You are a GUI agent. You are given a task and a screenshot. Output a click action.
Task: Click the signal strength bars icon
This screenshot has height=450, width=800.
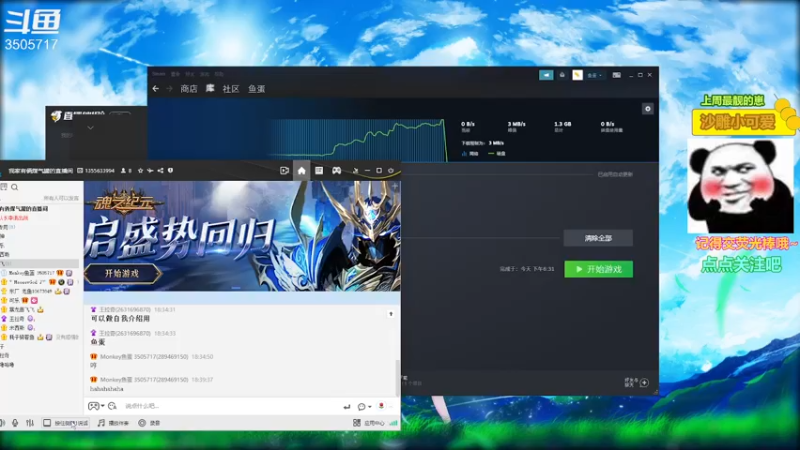(393, 423)
